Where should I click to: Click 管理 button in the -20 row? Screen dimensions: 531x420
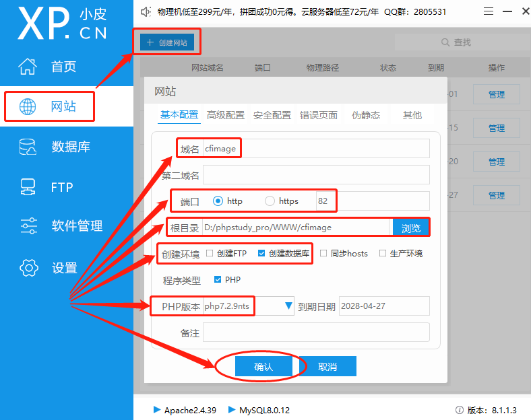click(497, 162)
